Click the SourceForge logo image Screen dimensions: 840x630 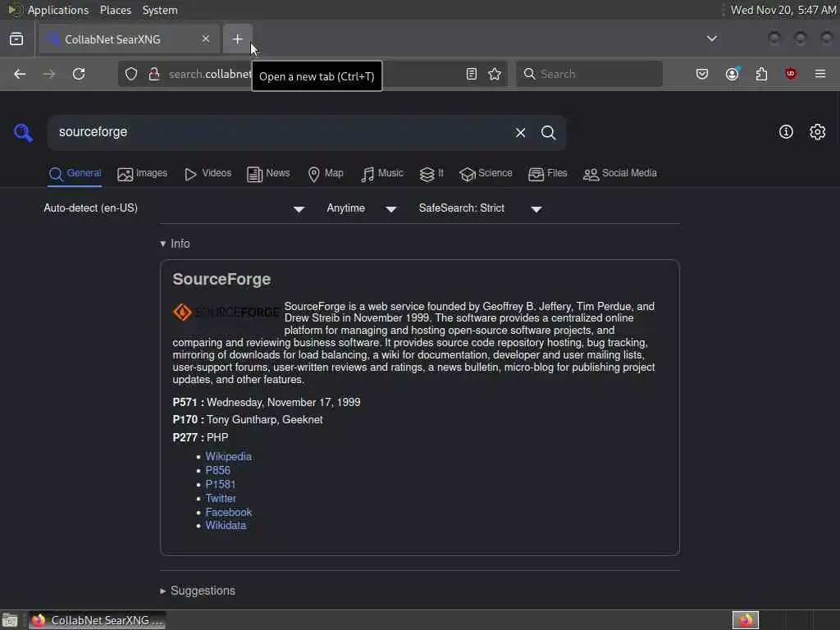pos(226,312)
